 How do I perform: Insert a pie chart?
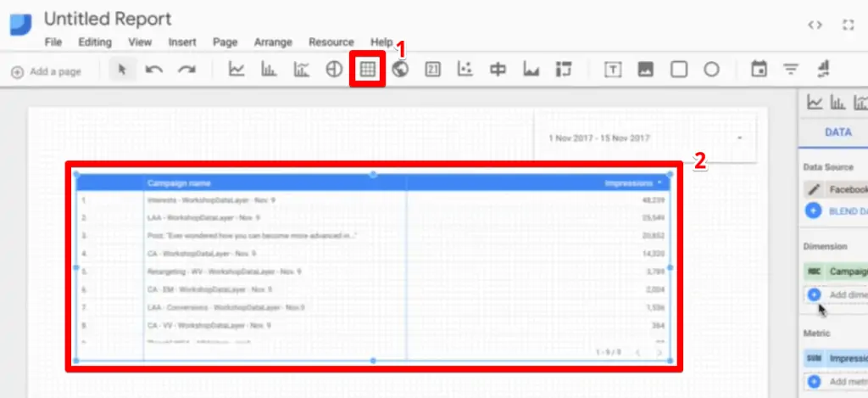(334, 70)
